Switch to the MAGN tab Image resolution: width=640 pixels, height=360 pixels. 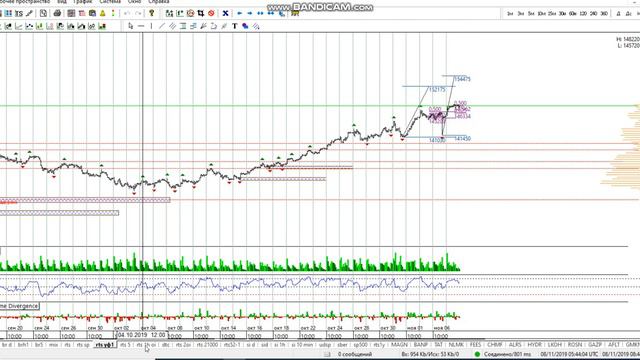tap(399, 345)
